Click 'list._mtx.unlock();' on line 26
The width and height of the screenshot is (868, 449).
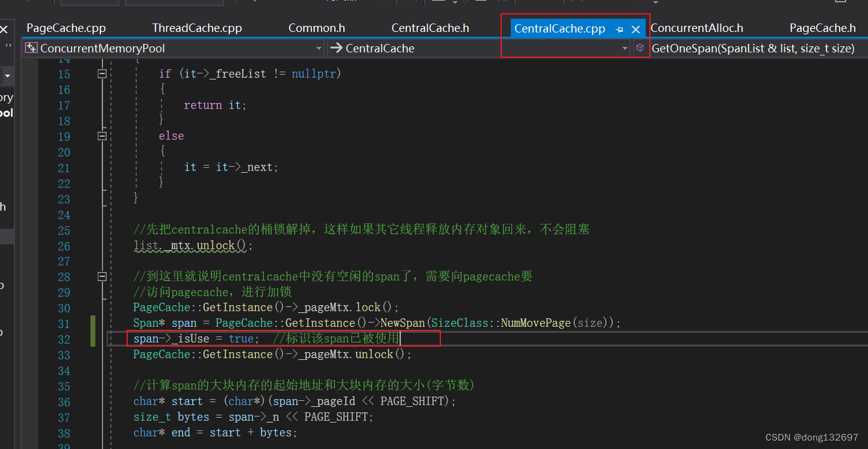pos(193,246)
